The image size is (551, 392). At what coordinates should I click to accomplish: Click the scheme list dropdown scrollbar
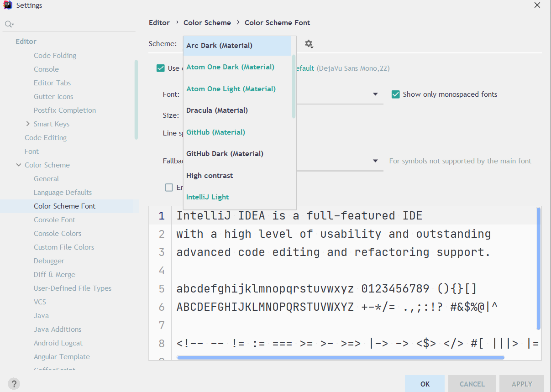coord(294,87)
